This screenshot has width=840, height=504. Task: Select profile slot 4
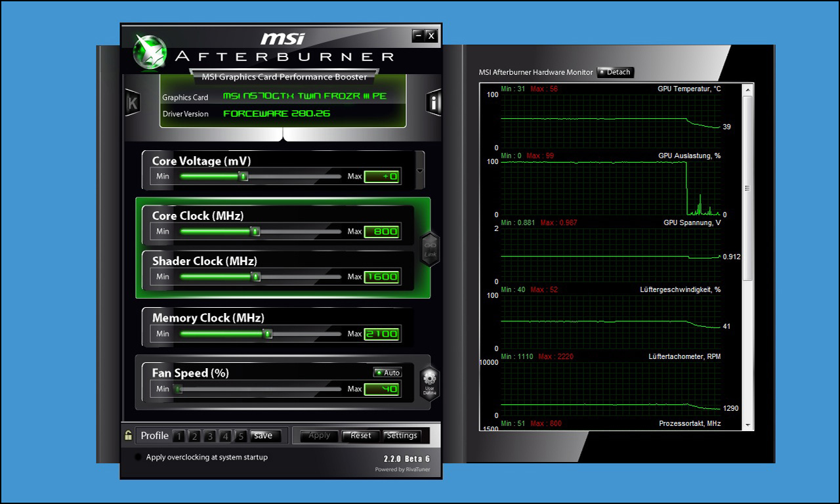coord(226,436)
